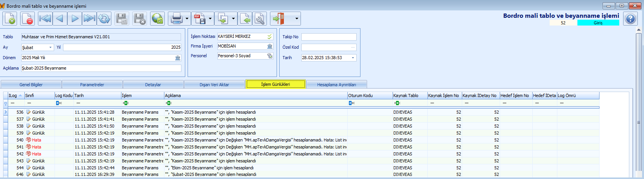
Task: Open the help question mark icon
Action: click(630, 19)
